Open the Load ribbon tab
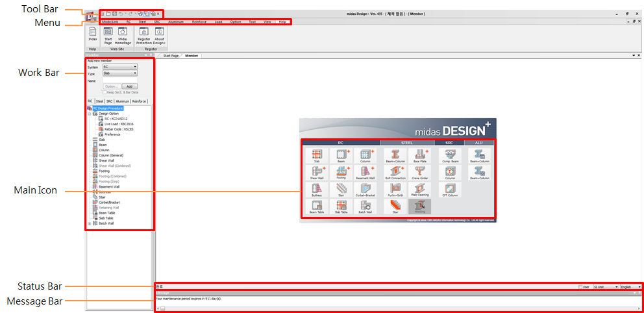Image resolution: width=644 pixels, height=313 pixels. click(x=219, y=21)
